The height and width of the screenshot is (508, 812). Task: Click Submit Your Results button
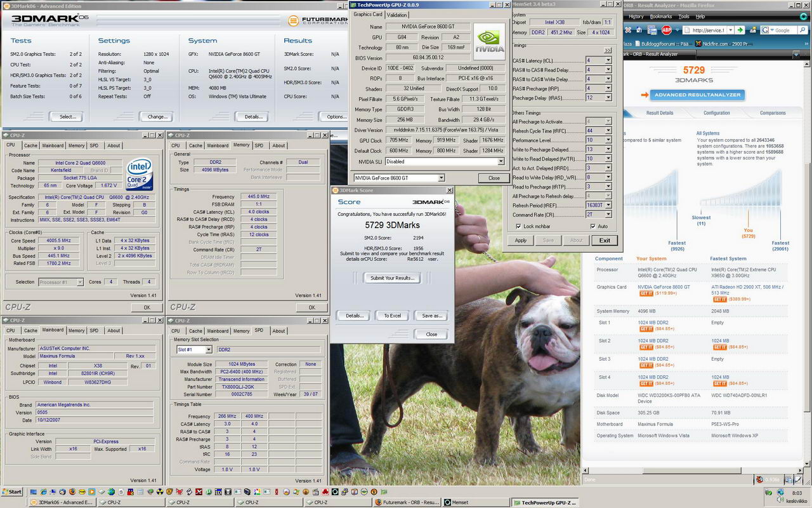click(x=392, y=278)
